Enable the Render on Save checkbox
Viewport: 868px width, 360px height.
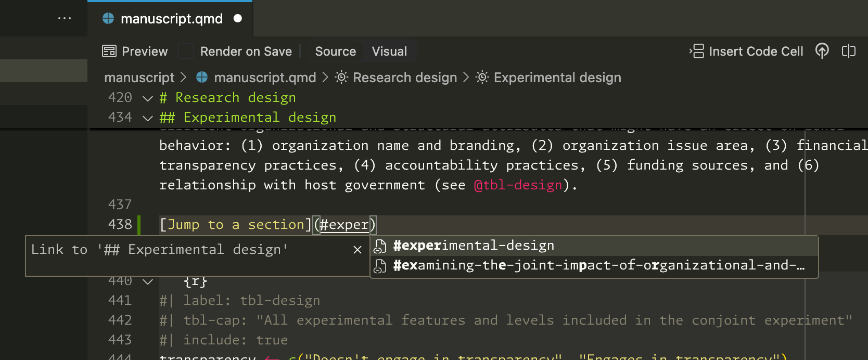(186, 52)
